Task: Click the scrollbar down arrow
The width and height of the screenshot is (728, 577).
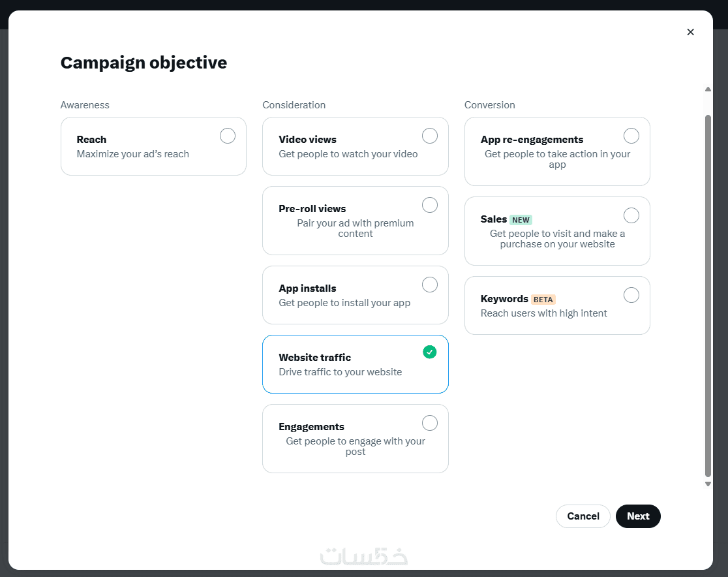Action: pos(708,484)
